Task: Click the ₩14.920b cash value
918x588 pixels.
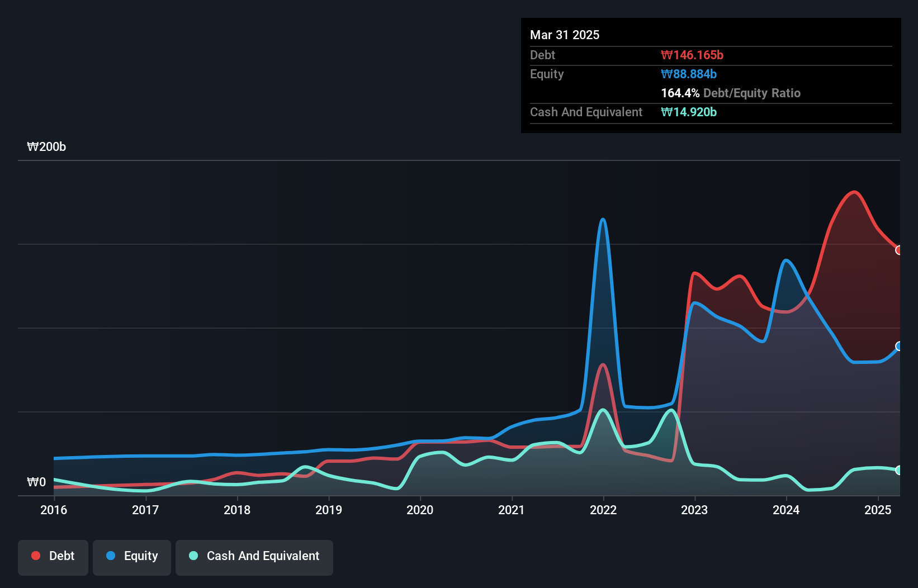Action: (689, 112)
